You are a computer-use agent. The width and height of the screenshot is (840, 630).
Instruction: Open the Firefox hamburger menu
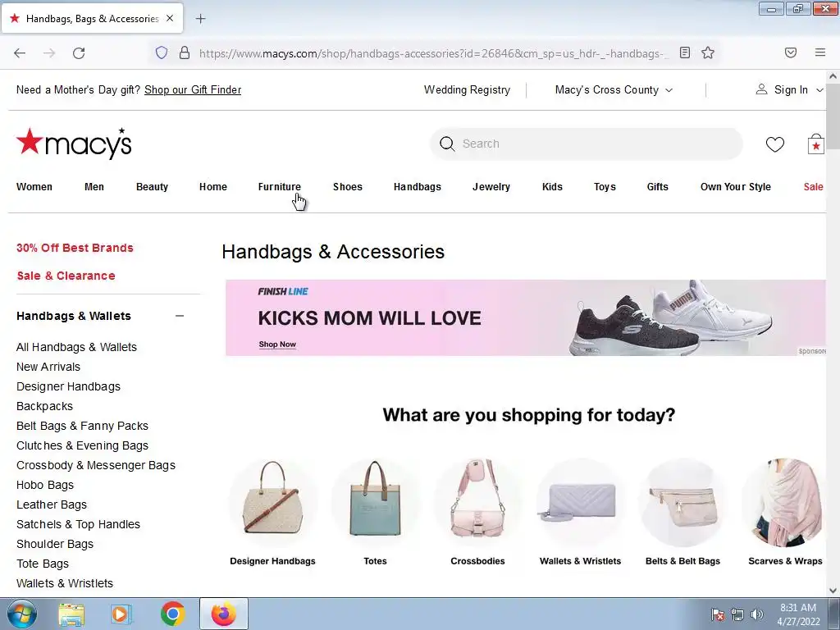820,52
